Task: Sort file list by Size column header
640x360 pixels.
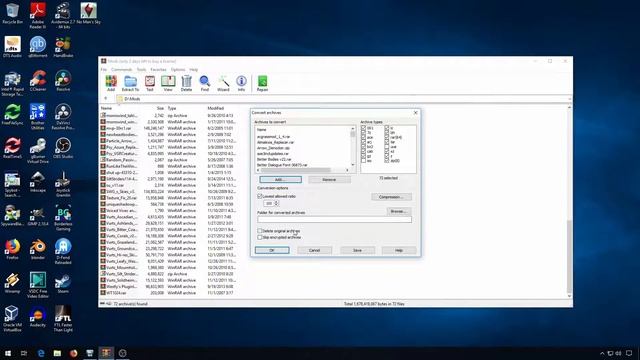Action: point(160,108)
